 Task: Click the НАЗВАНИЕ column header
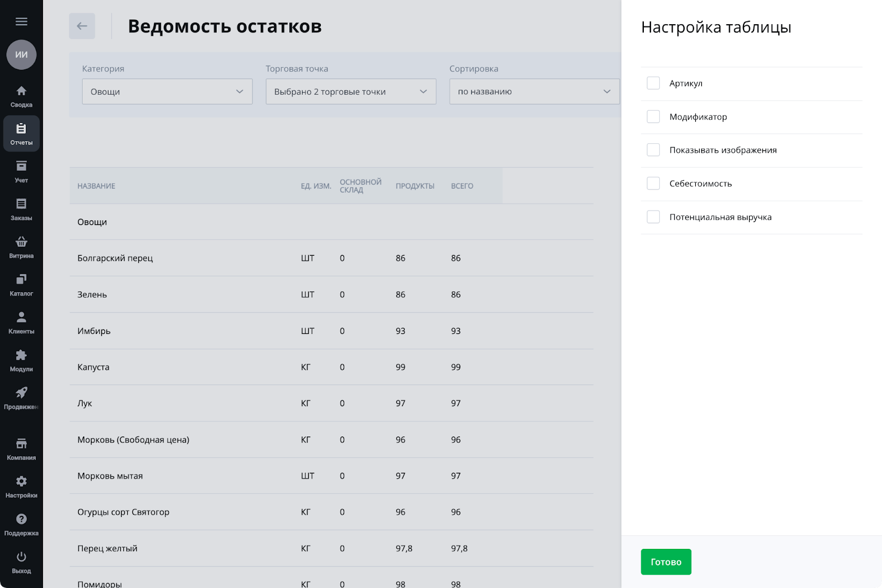[96, 186]
